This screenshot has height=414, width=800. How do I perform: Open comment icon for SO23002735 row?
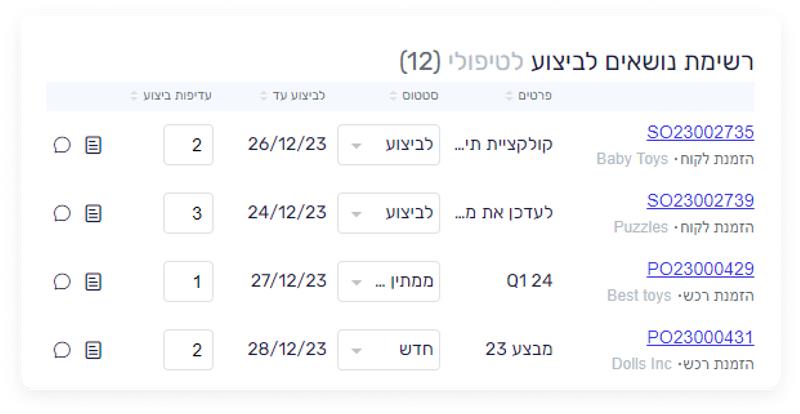(62, 145)
